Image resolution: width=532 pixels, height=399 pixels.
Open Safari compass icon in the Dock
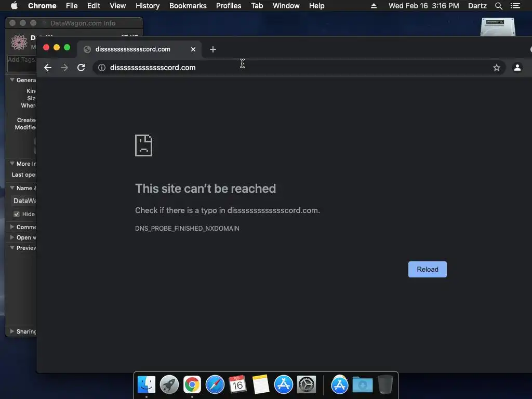(x=215, y=385)
